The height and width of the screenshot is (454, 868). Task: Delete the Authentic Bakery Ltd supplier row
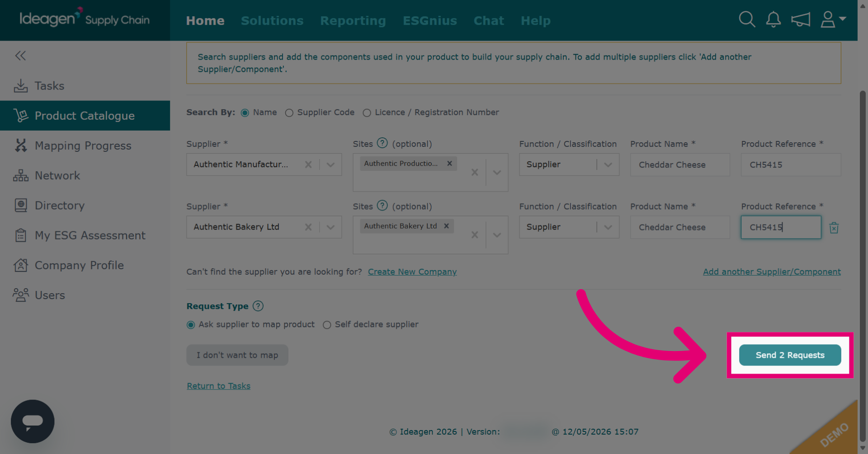coord(834,228)
